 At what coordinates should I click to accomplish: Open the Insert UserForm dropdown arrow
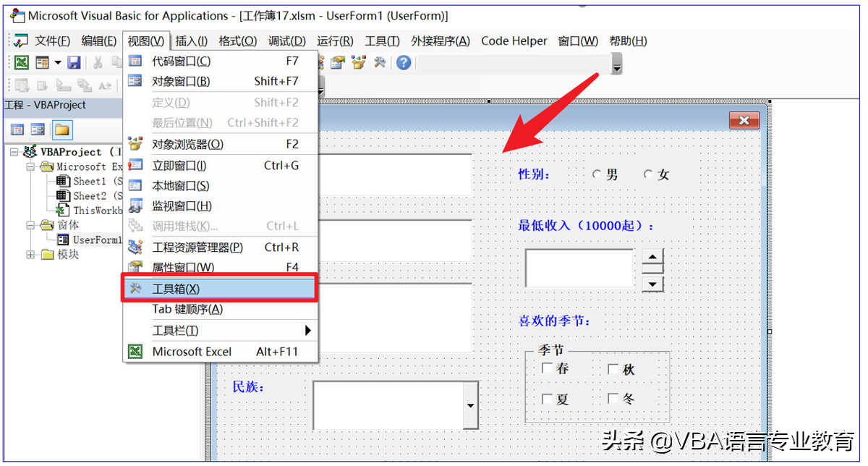click(57, 63)
